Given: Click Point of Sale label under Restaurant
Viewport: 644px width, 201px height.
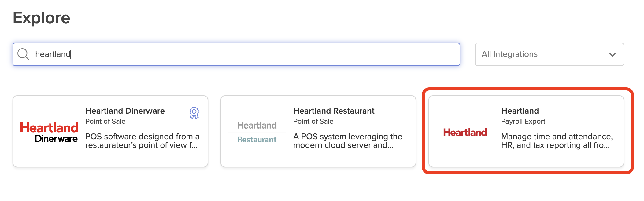Looking at the screenshot, I should tap(313, 121).
